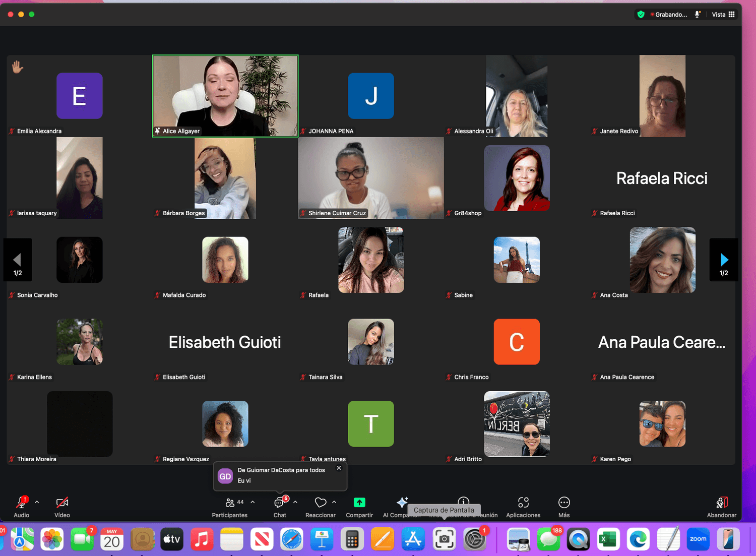The width and height of the screenshot is (756, 556).
Task: Open System Settings from the Dock
Action: [x=475, y=539]
